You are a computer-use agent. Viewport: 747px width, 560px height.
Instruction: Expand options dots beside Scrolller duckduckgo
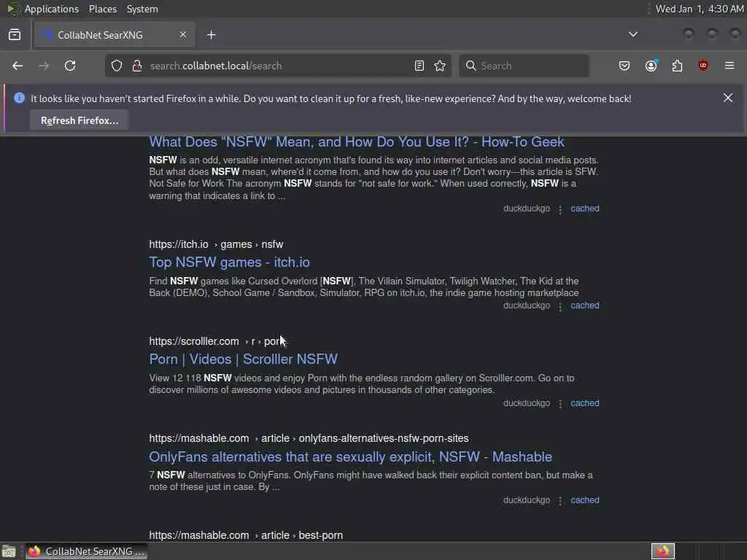(560, 404)
